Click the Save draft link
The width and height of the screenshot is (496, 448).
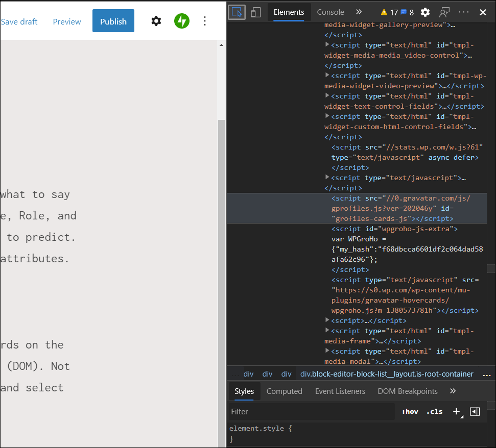[19, 21]
